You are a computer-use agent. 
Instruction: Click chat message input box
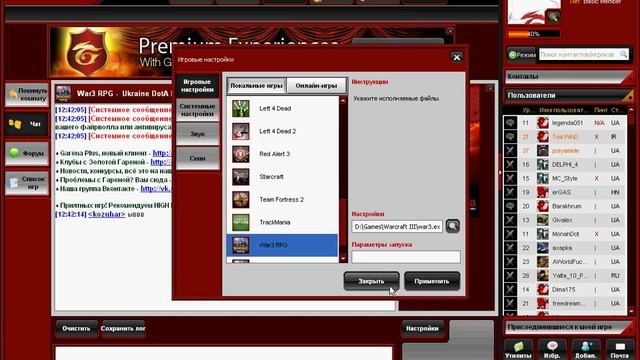pos(224,353)
